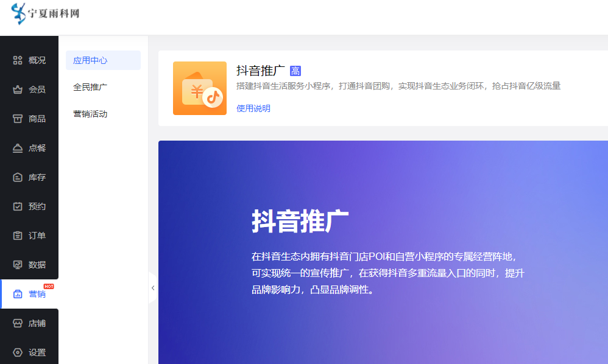Open the 点餐 menu item
Viewport: 608px width, 364px height.
click(x=29, y=148)
